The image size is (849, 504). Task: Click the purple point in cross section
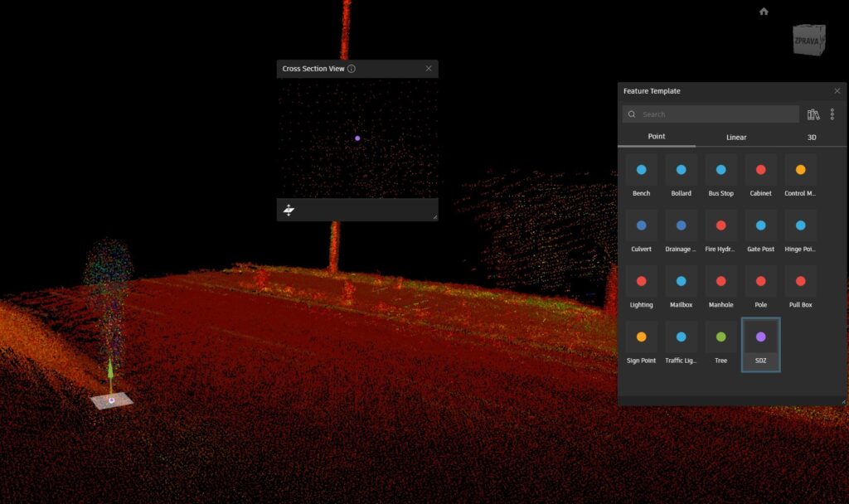click(x=357, y=138)
